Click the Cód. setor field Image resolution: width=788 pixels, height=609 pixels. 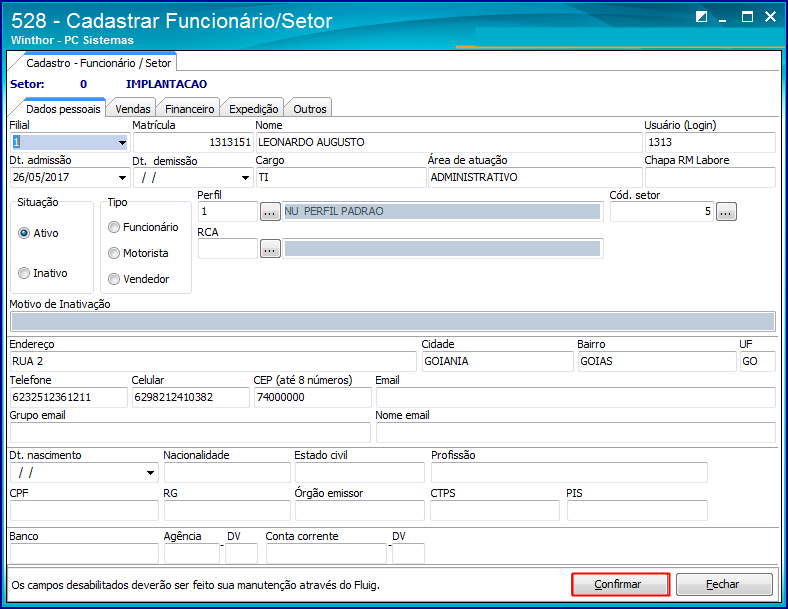[662, 212]
